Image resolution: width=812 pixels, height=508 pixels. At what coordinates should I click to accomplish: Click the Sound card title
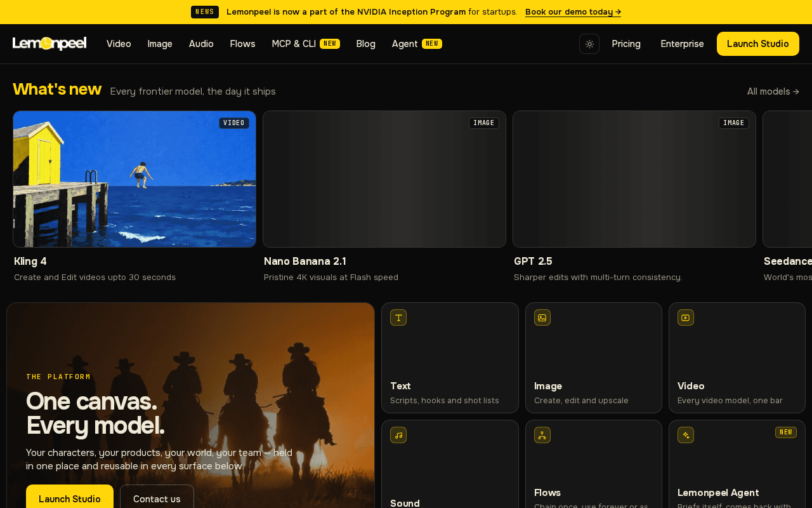coord(405,503)
